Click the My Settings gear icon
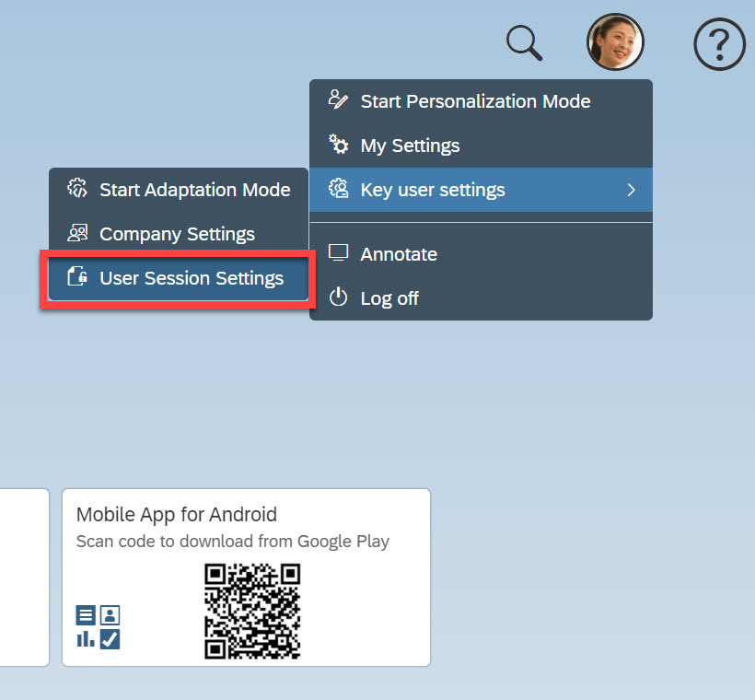755x700 pixels. pos(338,144)
